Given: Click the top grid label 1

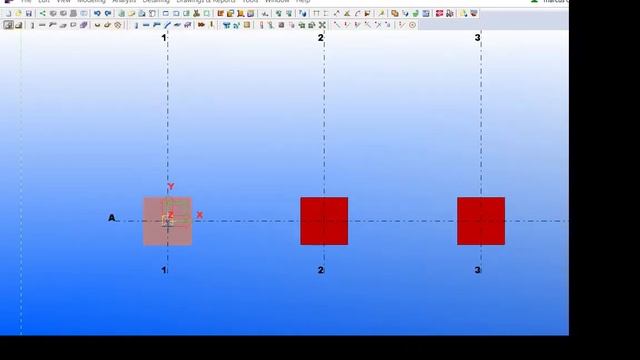Looking at the screenshot, I should [x=164, y=38].
